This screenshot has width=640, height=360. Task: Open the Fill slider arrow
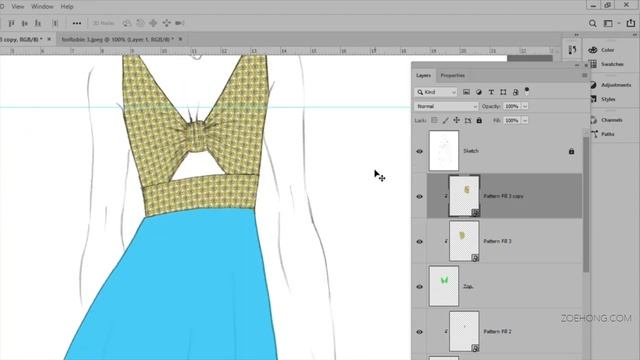coord(525,120)
